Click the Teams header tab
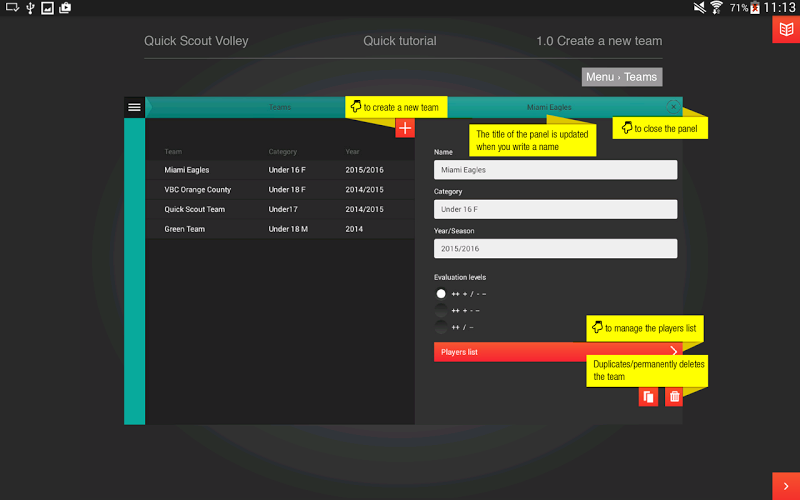The width and height of the screenshot is (800, 500). pos(280,107)
